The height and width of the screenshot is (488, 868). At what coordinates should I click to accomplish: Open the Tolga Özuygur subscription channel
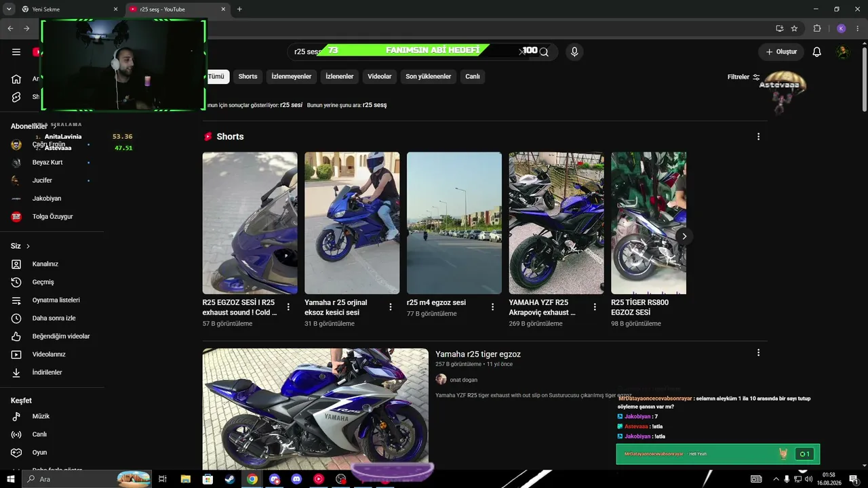click(52, 217)
